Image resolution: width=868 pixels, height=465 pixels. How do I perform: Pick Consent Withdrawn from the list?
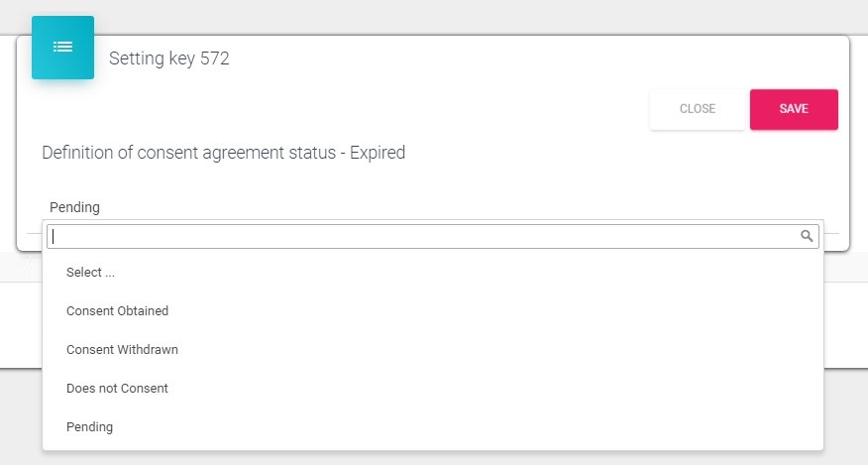122,349
